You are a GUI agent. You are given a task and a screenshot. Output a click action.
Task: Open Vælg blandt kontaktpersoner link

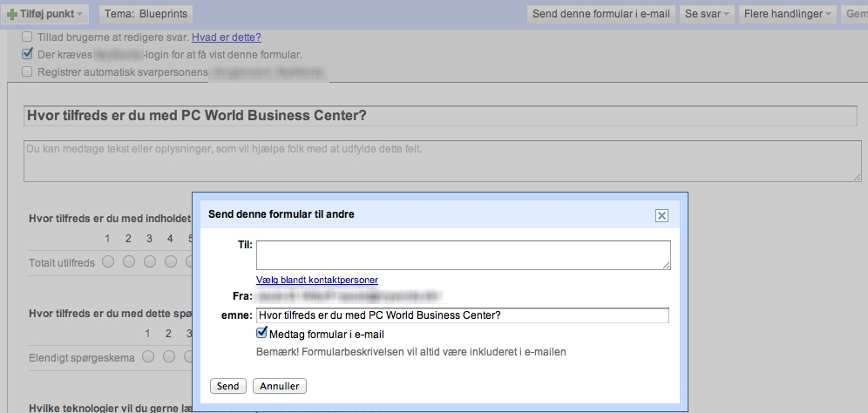[x=317, y=280]
